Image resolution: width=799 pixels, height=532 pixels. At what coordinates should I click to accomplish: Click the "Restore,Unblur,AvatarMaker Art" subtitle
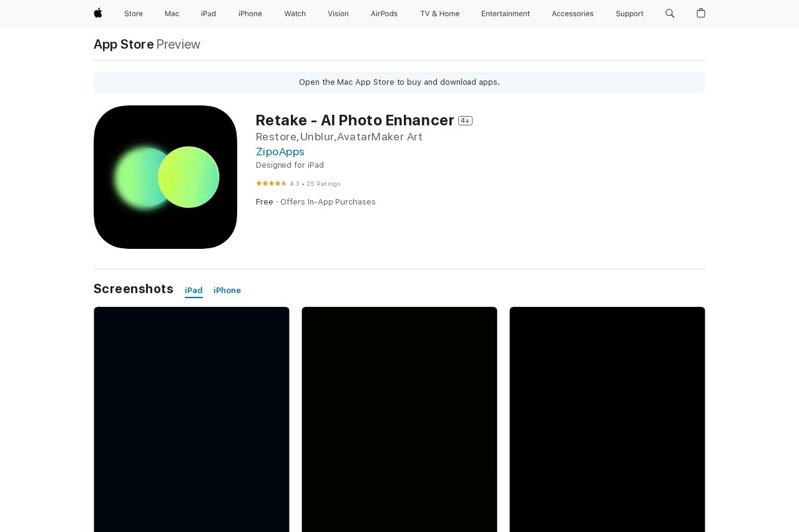click(x=339, y=137)
